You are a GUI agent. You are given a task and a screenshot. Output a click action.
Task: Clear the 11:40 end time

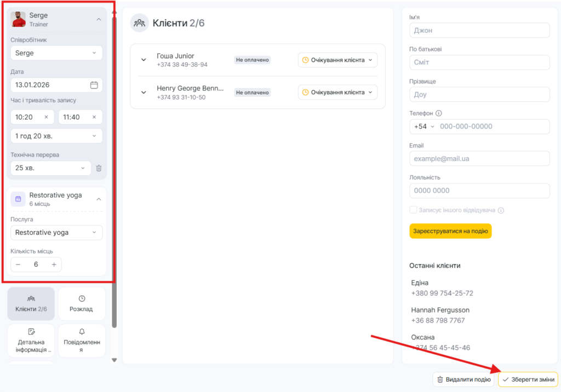point(94,117)
